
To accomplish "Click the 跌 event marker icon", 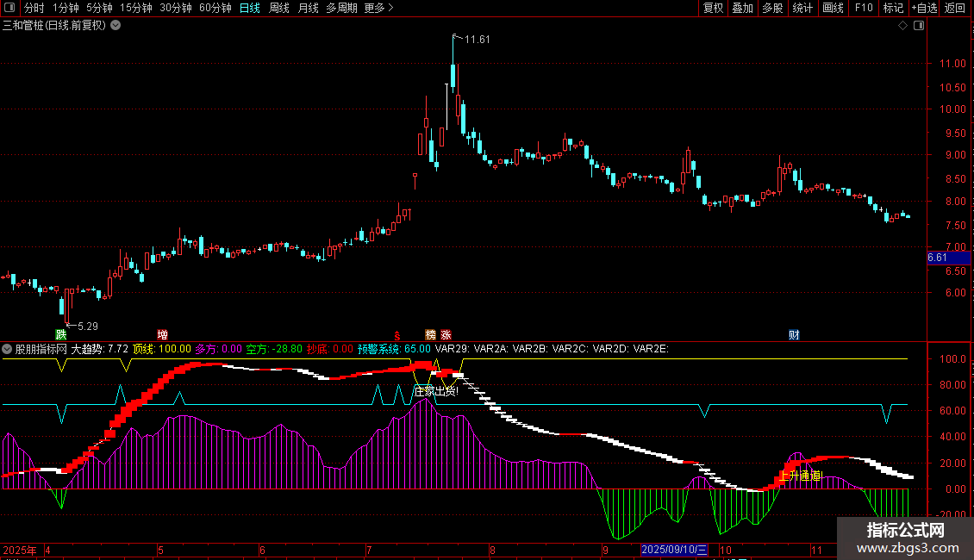I will (60, 334).
